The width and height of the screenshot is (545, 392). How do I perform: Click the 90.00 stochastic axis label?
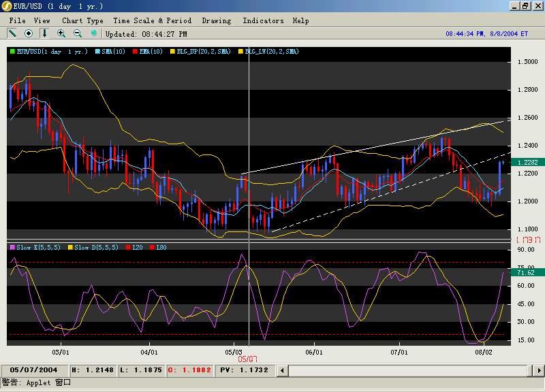tap(526, 249)
